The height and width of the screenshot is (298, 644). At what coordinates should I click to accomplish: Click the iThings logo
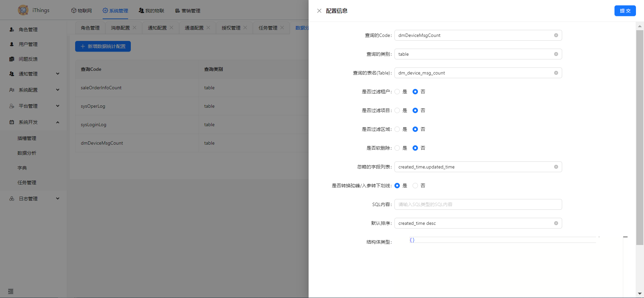tap(23, 10)
